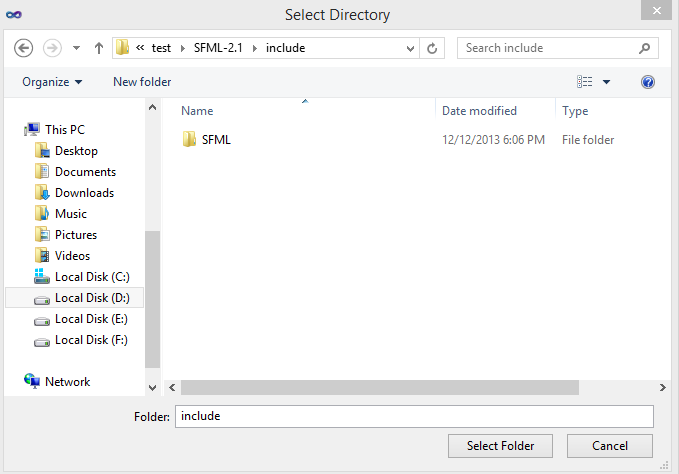This screenshot has height=474, width=679.
Task: Expand hidden path chevron in address bar
Action: (x=140, y=48)
